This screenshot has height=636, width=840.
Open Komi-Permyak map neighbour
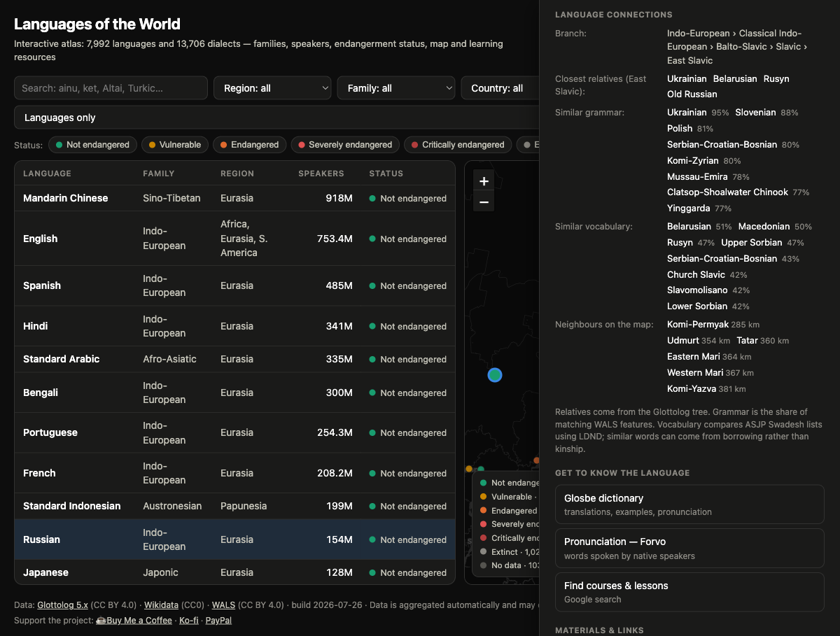pyautogui.click(x=698, y=324)
